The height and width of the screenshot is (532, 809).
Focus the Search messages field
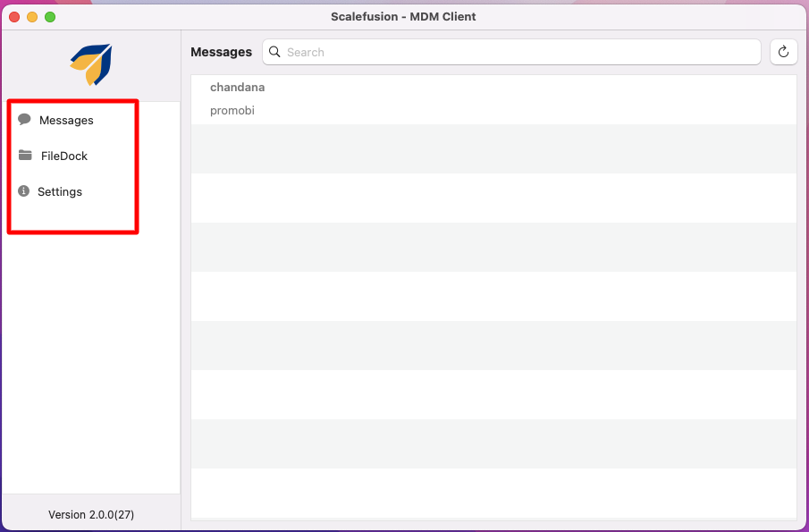511,52
